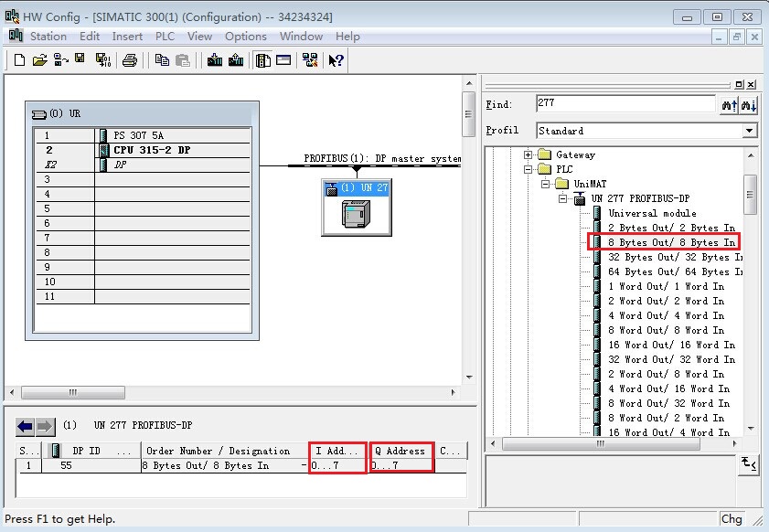Screen dimensions: 769x532
Task: Click the back arrow in detail pane
Action: (x=26, y=426)
